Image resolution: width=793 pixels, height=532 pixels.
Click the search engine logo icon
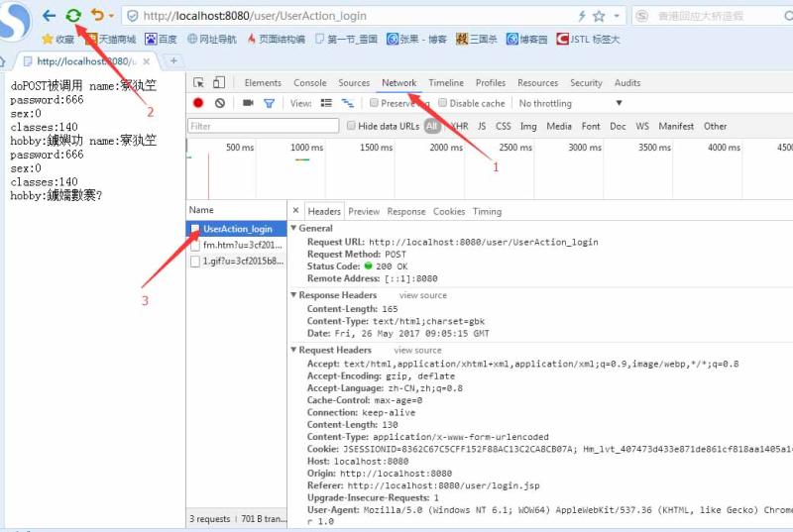(642, 16)
